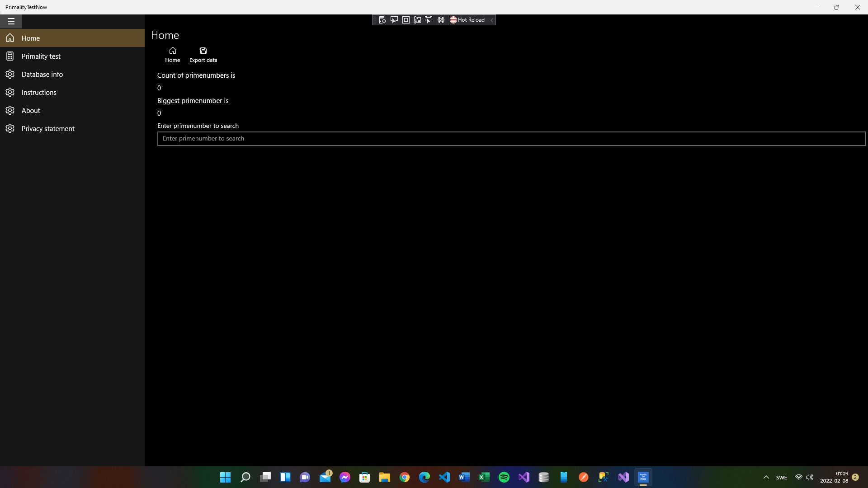Select Home item in sidebar
Image resolution: width=868 pixels, height=488 pixels.
pyautogui.click(x=31, y=38)
